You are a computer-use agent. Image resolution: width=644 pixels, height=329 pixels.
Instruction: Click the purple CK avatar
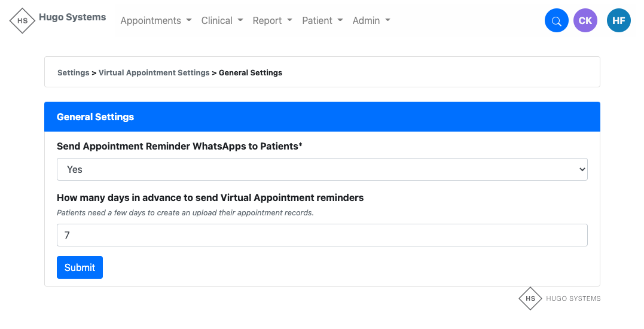click(x=585, y=21)
